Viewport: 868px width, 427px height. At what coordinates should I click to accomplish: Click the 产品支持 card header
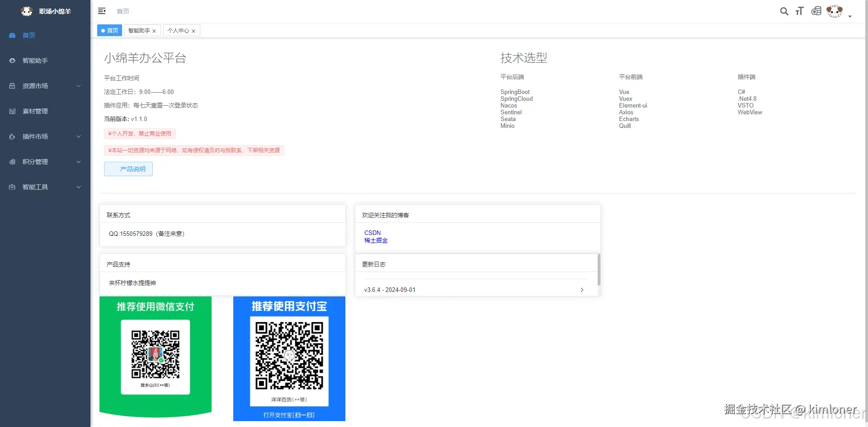click(222, 263)
